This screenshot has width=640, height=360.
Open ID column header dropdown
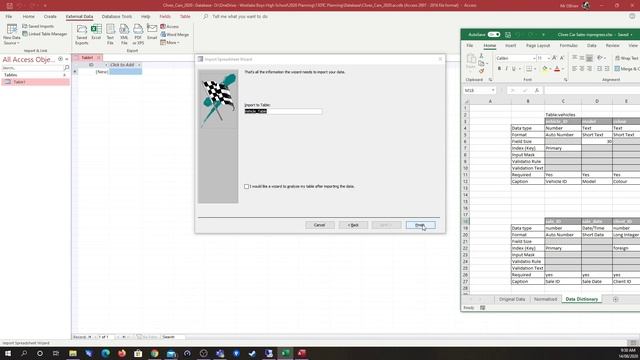106,65
